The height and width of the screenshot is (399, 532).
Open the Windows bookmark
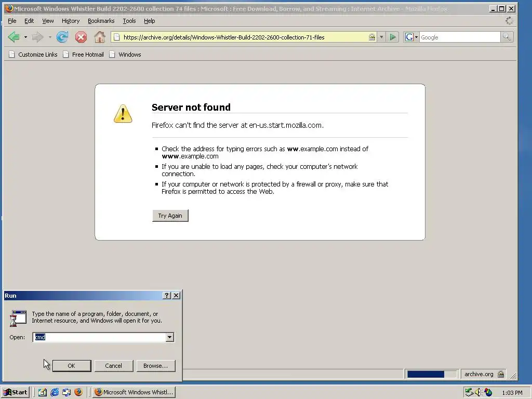[x=125, y=54]
